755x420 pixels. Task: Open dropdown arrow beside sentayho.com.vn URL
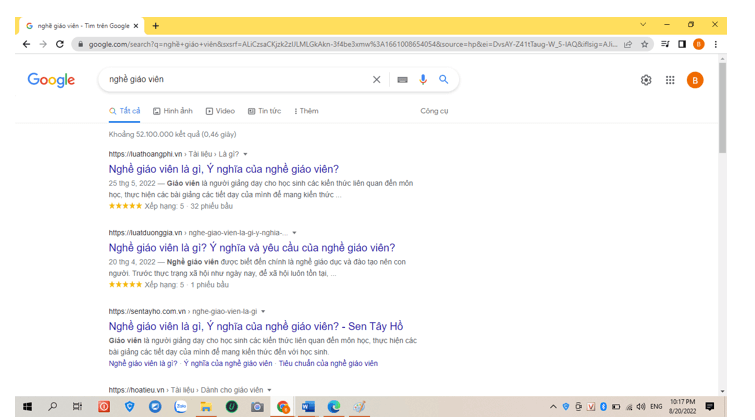(263, 312)
